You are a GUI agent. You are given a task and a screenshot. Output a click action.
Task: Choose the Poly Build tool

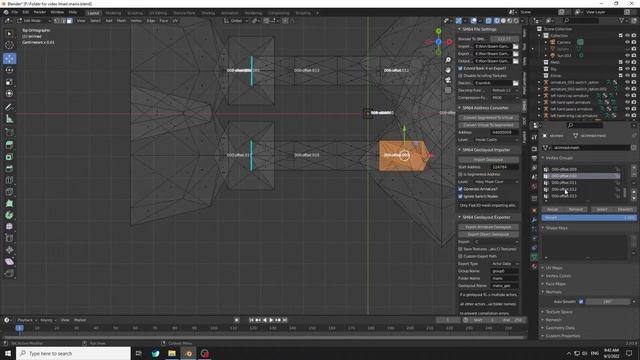point(9,203)
